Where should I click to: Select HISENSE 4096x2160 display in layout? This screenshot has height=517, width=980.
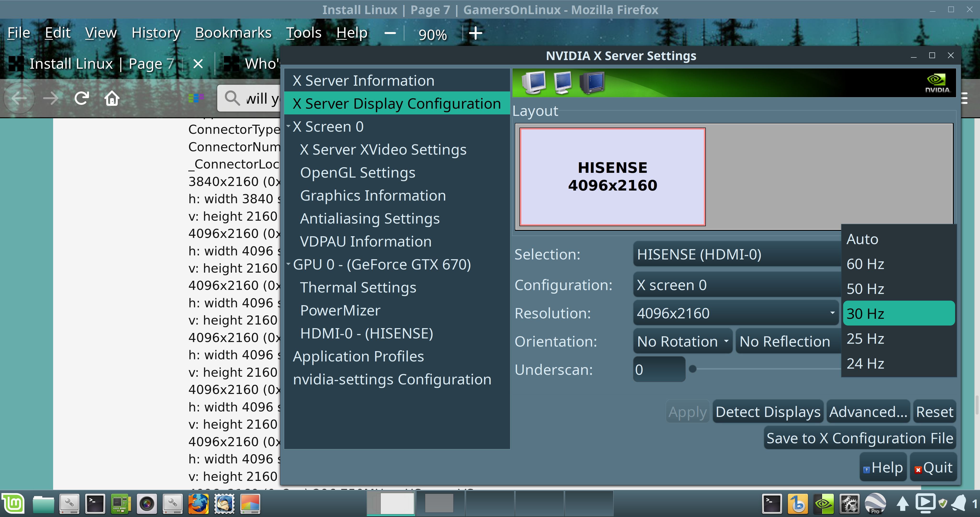click(612, 177)
